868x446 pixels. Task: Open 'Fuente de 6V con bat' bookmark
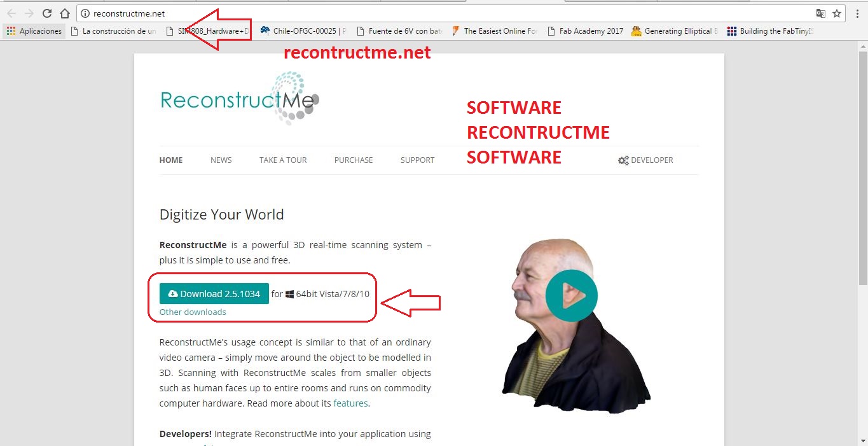coord(399,31)
